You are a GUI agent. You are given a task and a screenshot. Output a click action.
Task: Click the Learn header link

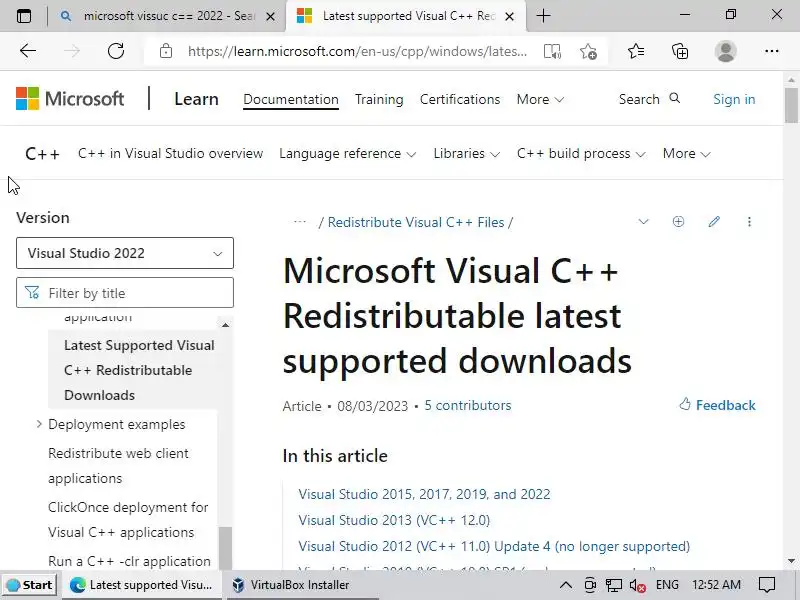point(196,99)
